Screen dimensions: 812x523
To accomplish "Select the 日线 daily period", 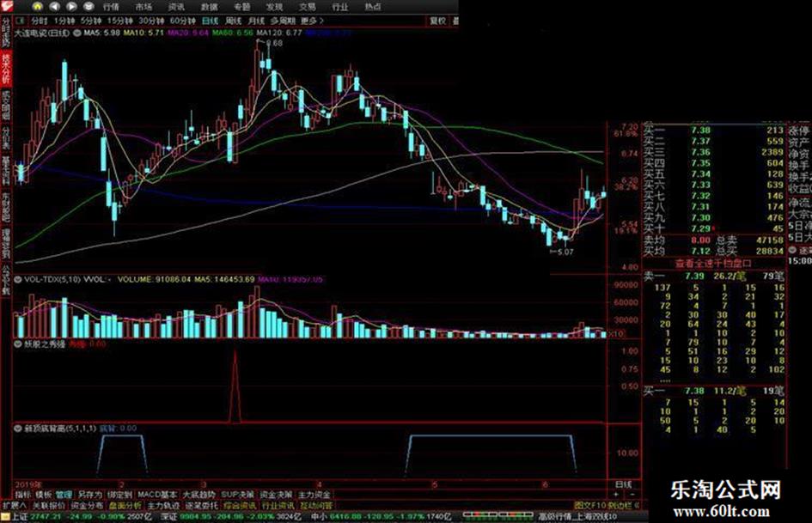I will (x=211, y=21).
